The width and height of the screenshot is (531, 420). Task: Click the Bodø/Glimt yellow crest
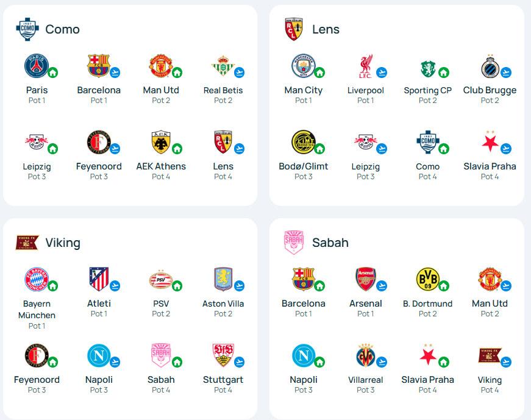point(303,142)
